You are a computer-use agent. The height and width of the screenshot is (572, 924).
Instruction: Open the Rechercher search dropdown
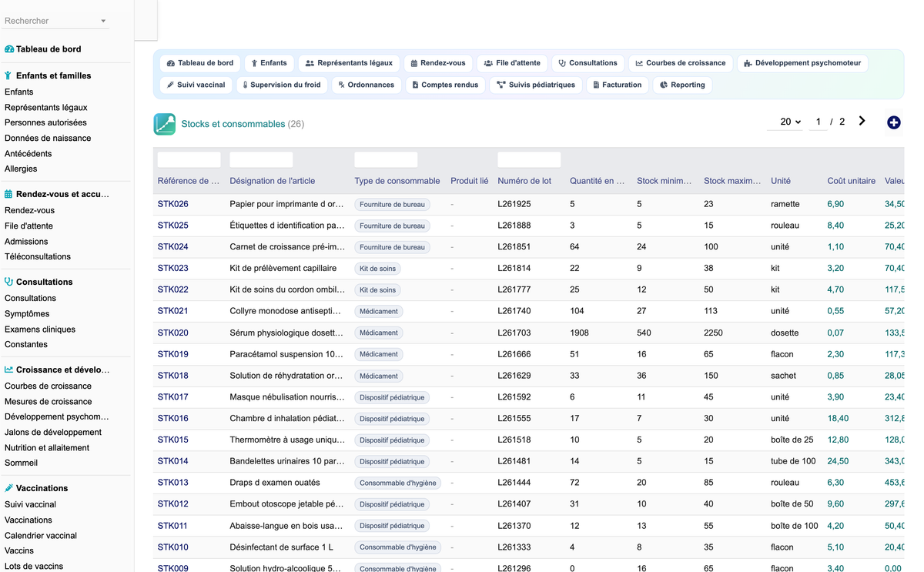pos(56,21)
